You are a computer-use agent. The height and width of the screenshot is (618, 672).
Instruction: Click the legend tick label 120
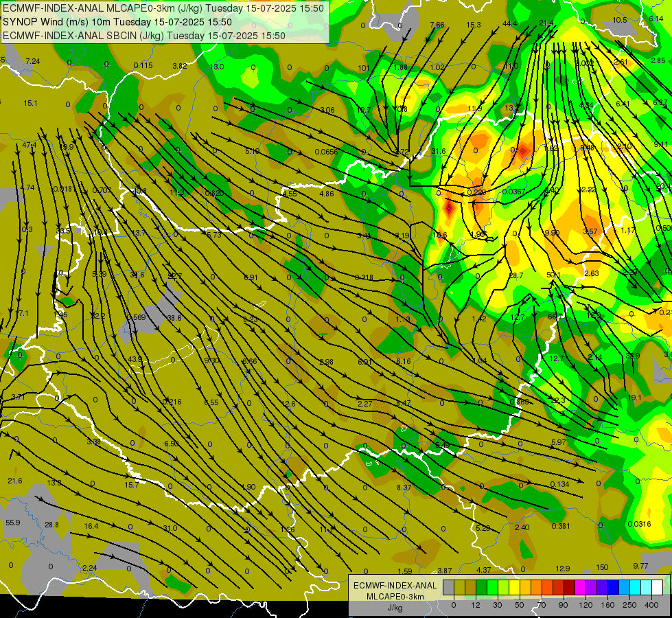click(586, 605)
